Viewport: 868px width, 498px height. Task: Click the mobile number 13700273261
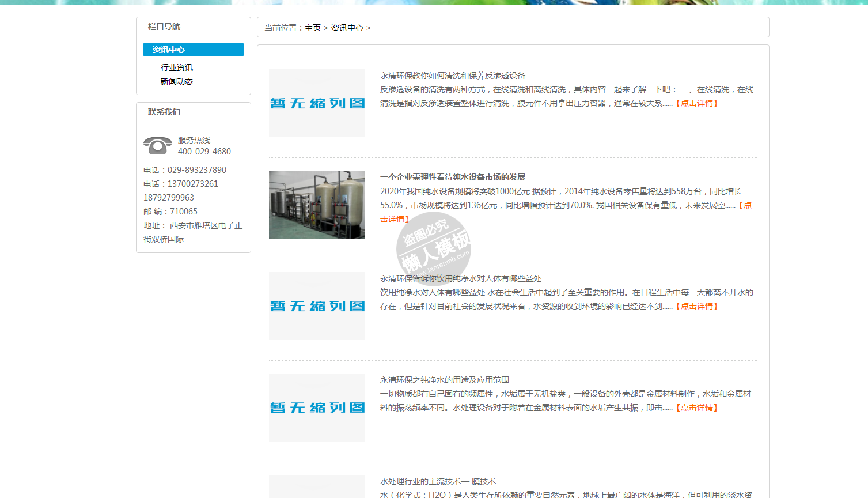193,184
